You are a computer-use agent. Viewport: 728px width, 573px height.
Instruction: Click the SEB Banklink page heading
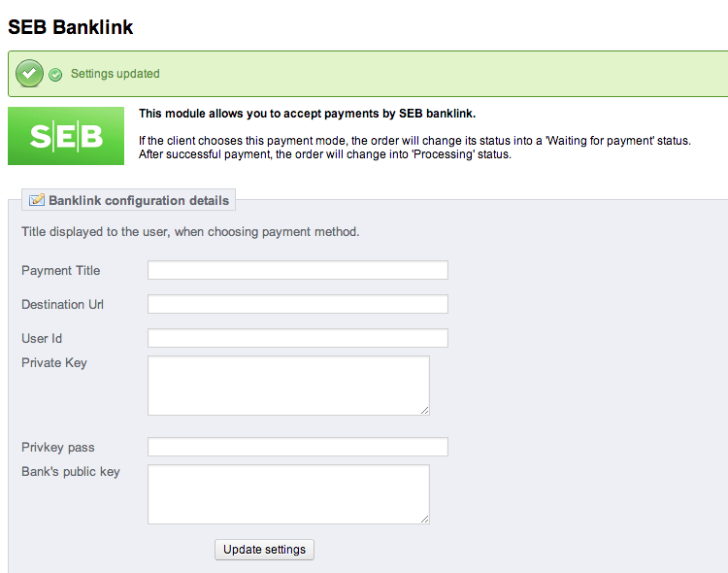pyautogui.click(x=71, y=27)
